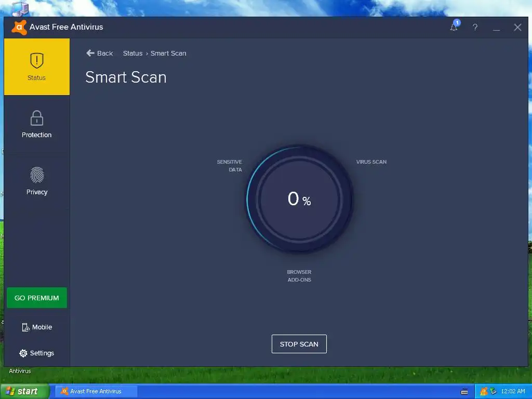
Task: Open Avast Settings with gear icon
Action: (x=37, y=353)
